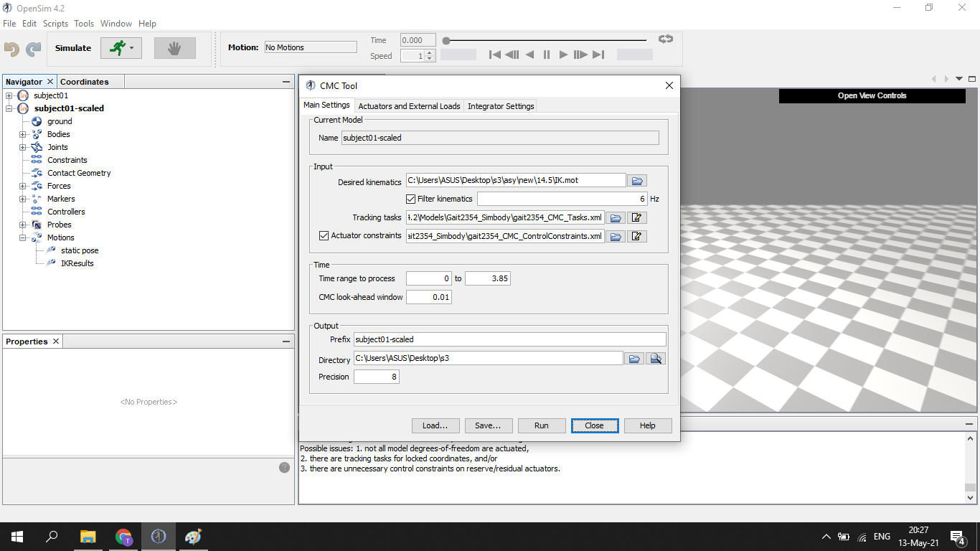This screenshot has width=980, height=551.
Task: Click the Run button
Action: click(x=542, y=425)
